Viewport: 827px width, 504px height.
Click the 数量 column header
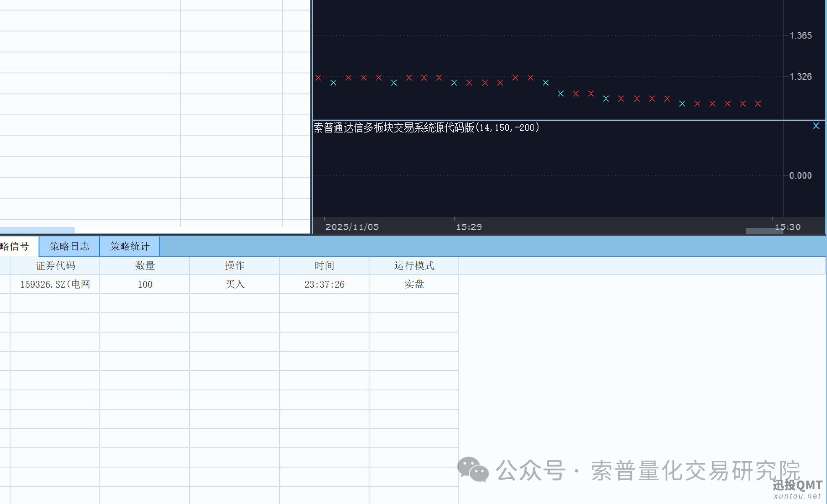pyautogui.click(x=145, y=265)
